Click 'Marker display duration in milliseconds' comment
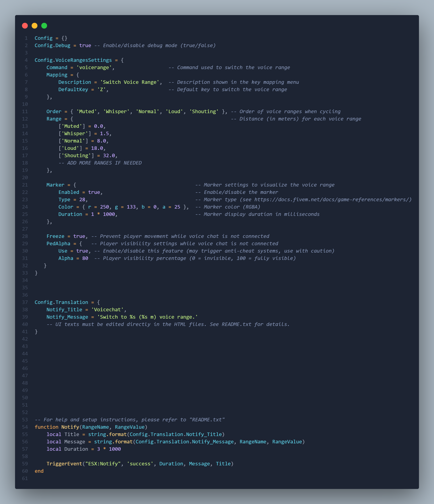This screenshot has height=504, width=434. pos(258,214)
